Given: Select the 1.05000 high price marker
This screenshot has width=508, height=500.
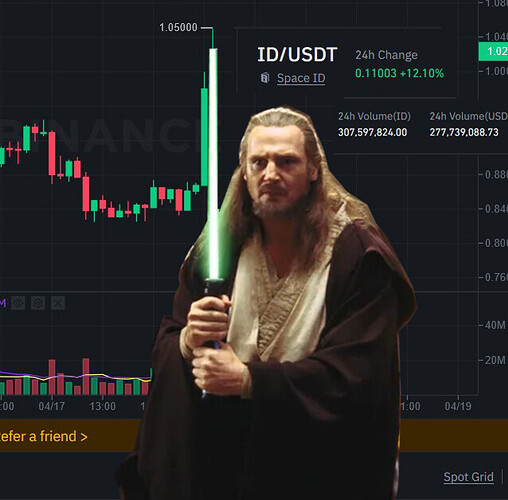Looking at the screenshot, I should point(178,27).
